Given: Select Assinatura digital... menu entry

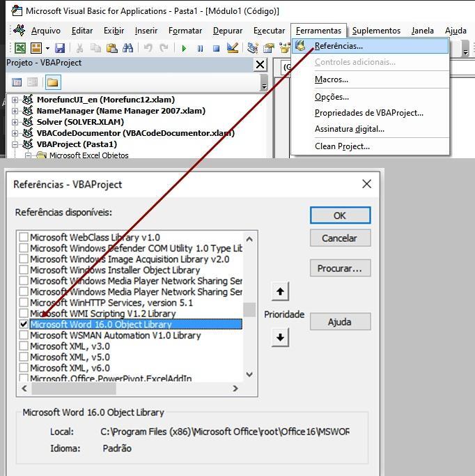Looking at the screenshot, I should click(x=370, y=129).
